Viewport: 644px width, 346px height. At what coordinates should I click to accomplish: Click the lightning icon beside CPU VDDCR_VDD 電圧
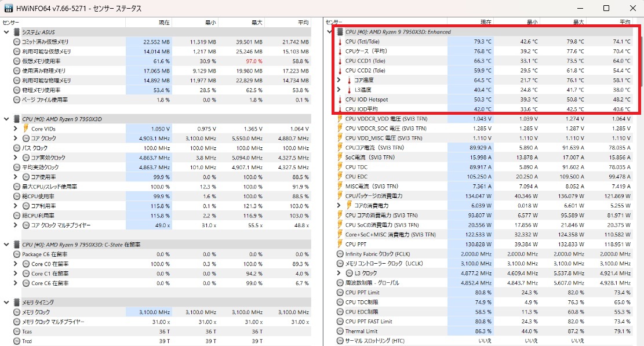click(340, 119)
